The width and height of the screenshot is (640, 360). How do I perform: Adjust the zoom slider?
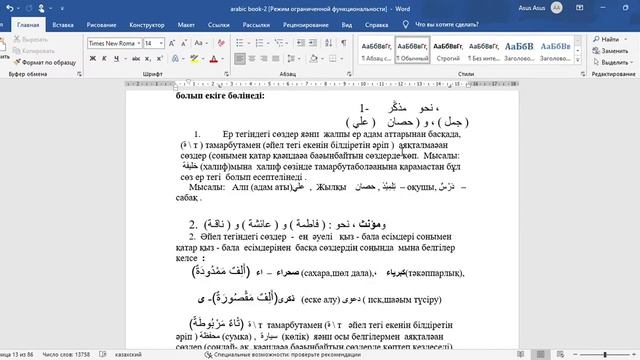(605, 355)
